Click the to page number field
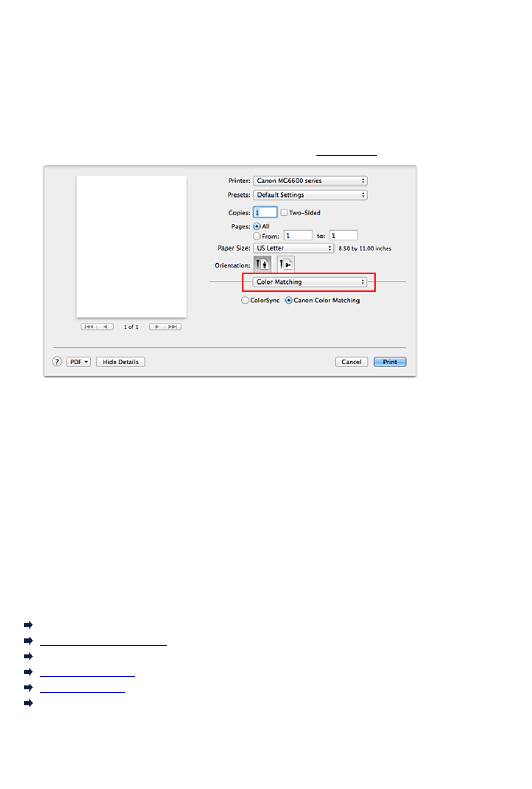 pyautogui.click(x=343, y=236)
